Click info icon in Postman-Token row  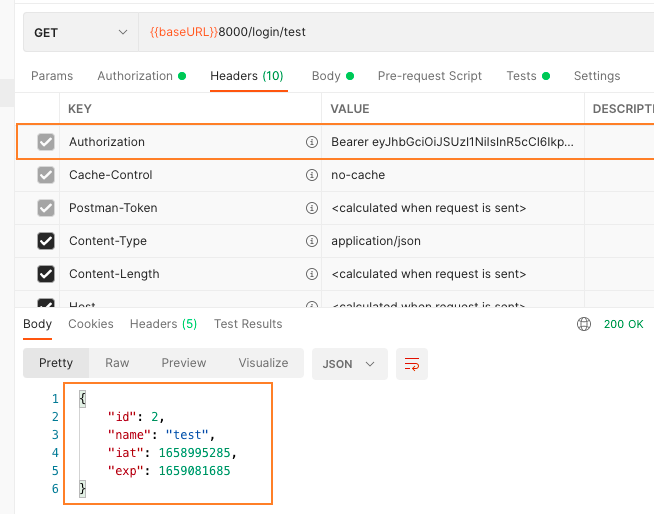click(x=311, y=208)
